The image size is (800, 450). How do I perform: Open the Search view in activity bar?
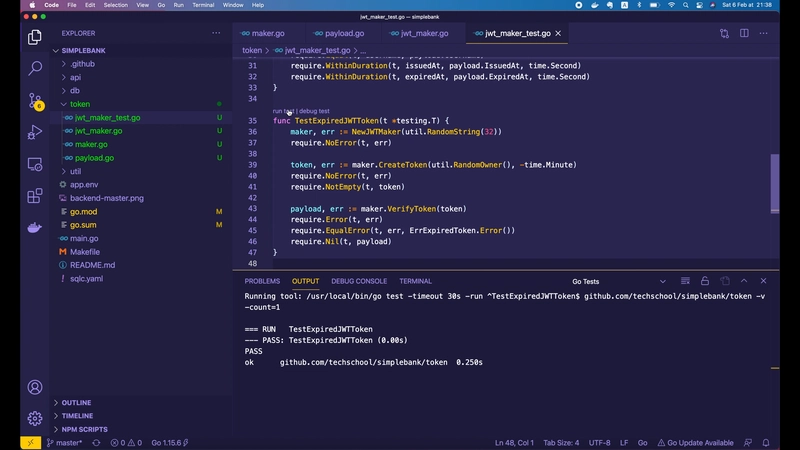pyautogui.click(x=35, y=69)
